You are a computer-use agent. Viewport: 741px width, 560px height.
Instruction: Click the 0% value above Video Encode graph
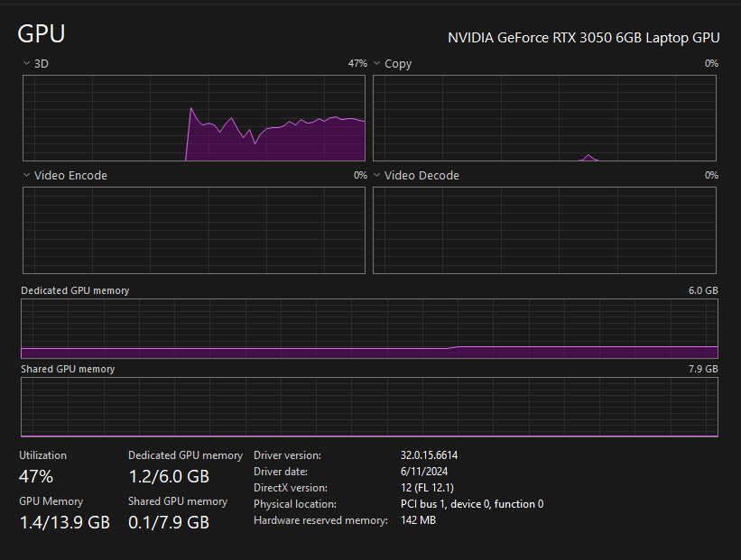(360, 175)
